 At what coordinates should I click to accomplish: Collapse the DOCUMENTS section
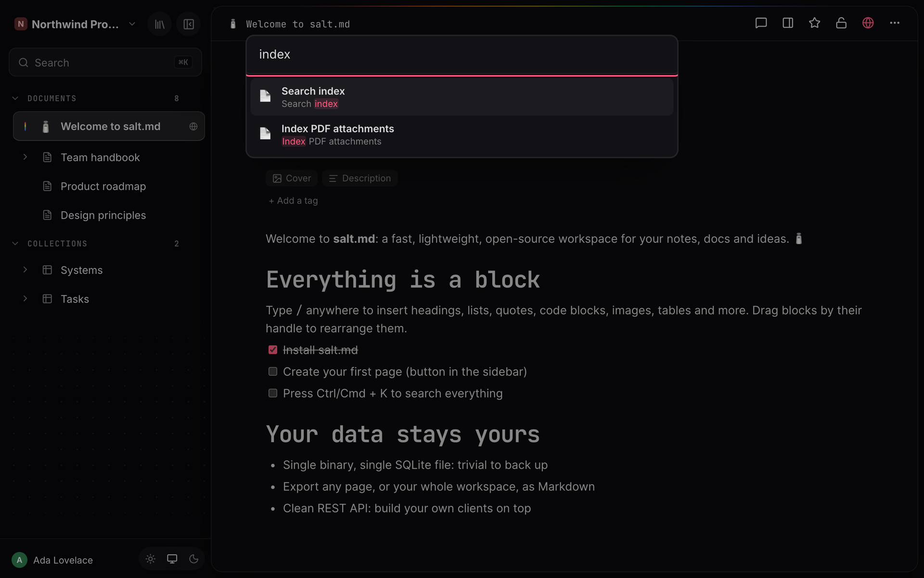(15, 98)
